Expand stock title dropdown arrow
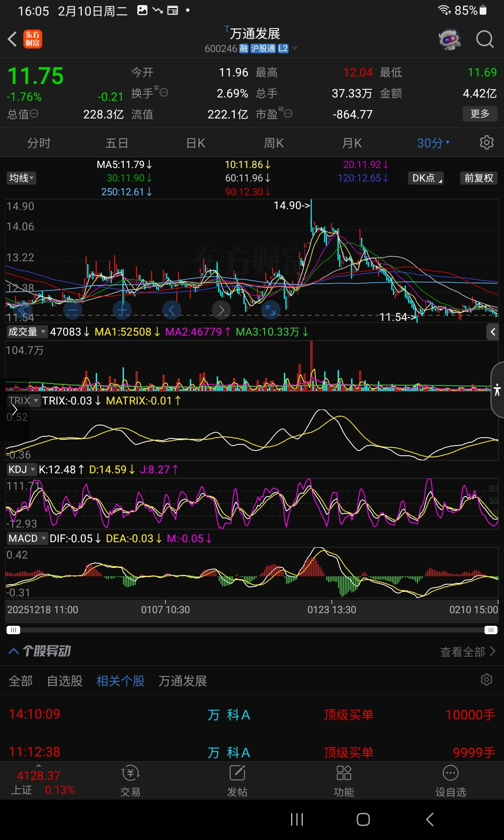 (x=295, y=48)
